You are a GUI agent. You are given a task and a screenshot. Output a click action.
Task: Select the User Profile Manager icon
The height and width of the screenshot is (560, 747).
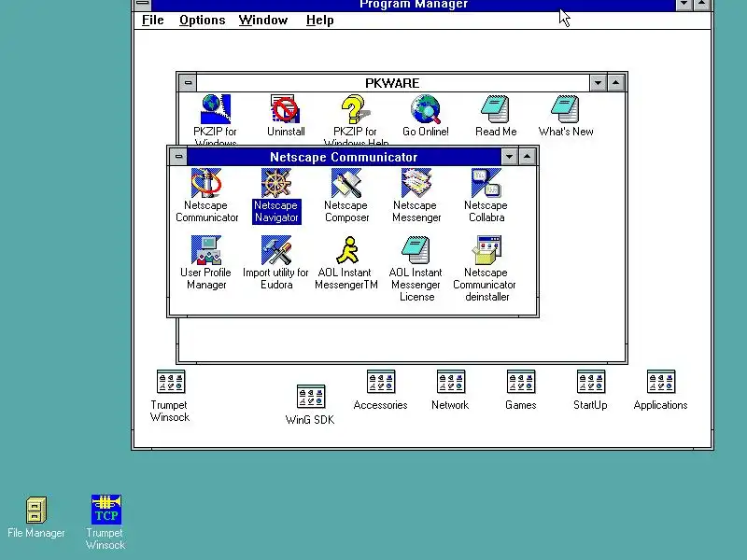[206, 250]
